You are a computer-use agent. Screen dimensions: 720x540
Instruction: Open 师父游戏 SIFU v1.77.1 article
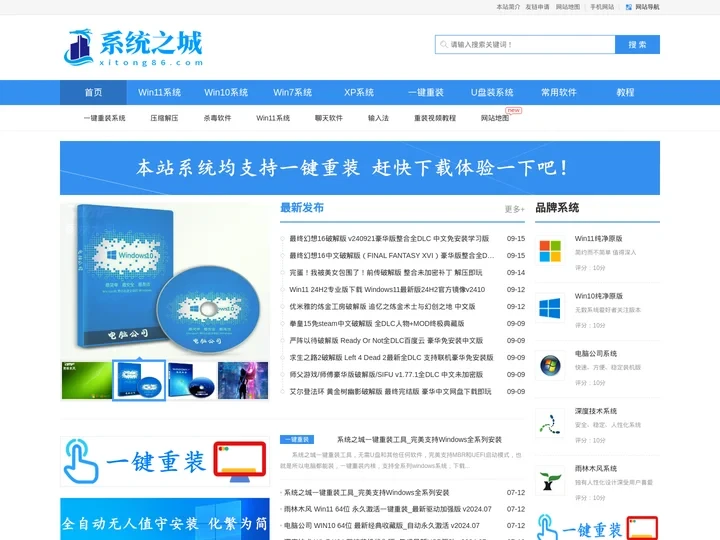386,375
